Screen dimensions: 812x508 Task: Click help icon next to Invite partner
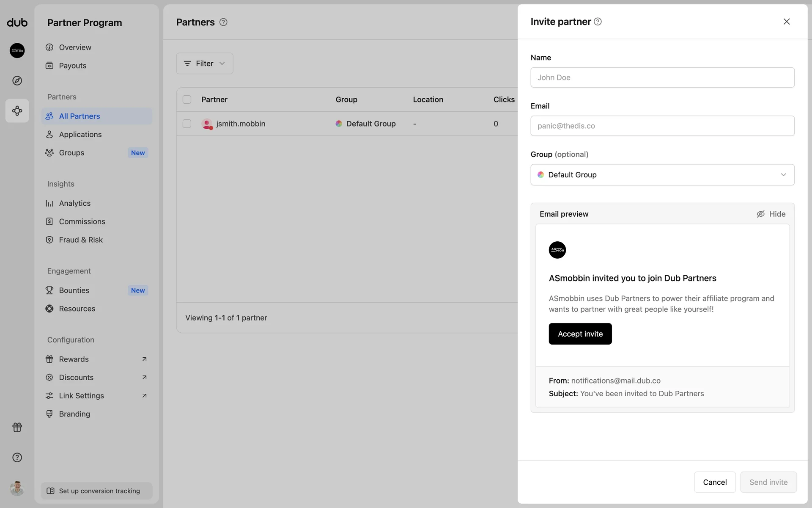598,22
